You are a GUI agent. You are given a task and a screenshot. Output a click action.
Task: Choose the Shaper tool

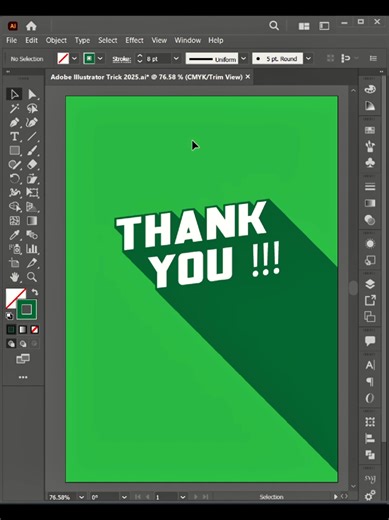point(14,165)
